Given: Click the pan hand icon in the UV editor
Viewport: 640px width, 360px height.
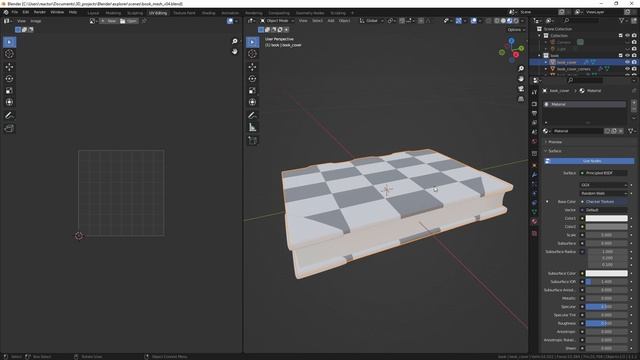Looking at the screenshot, I should click(234, 51).
